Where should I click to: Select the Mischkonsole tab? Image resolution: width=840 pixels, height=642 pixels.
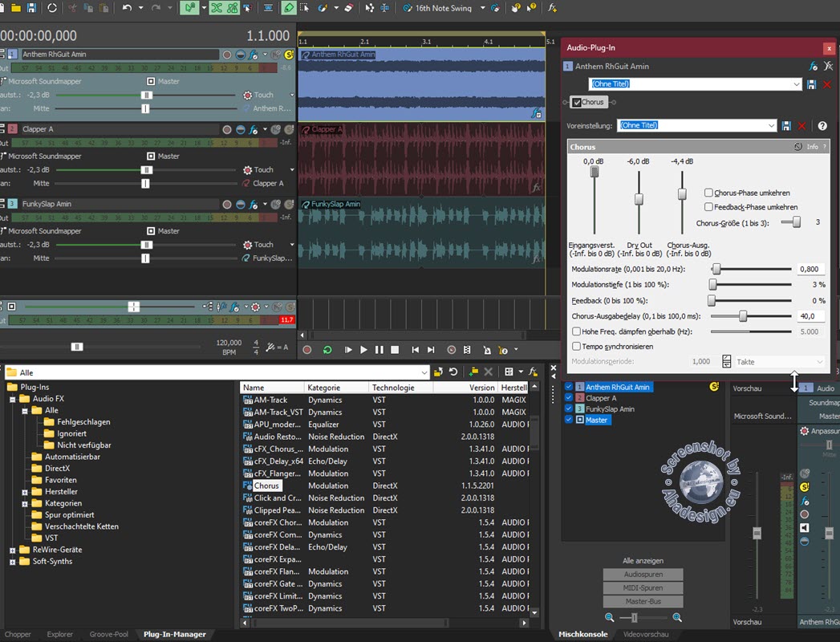coord(582,634)
